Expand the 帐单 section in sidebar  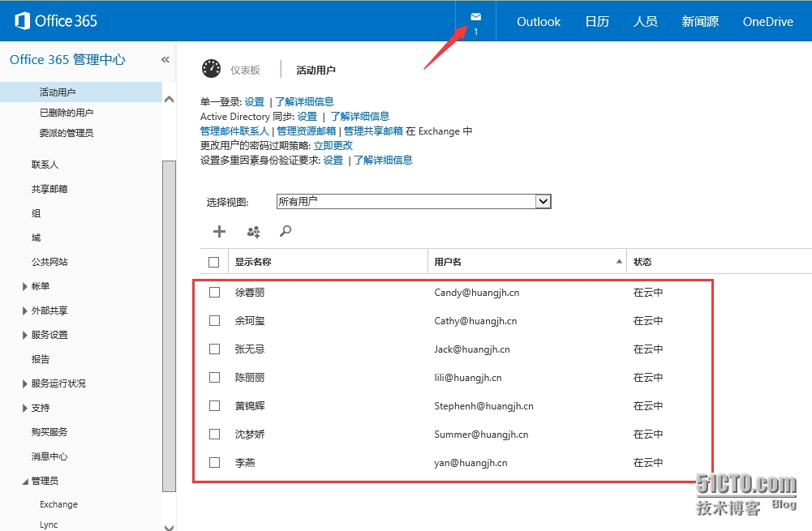tap(25, 286)
